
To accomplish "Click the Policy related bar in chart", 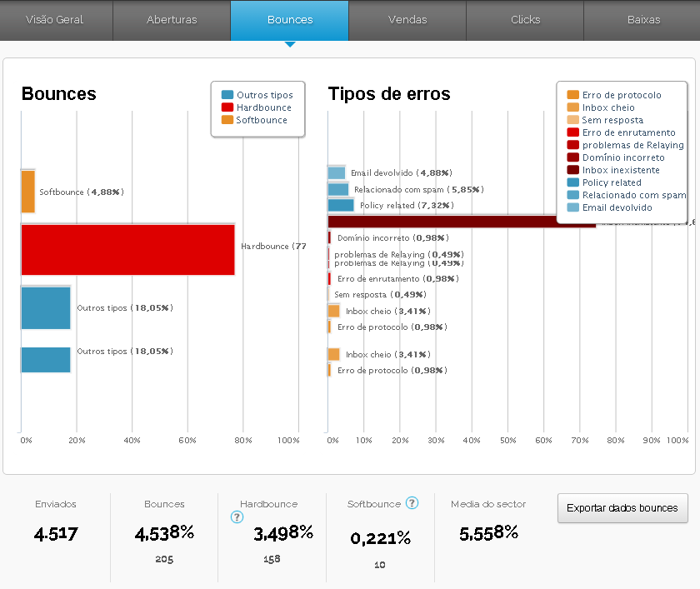I will [341, 205].
